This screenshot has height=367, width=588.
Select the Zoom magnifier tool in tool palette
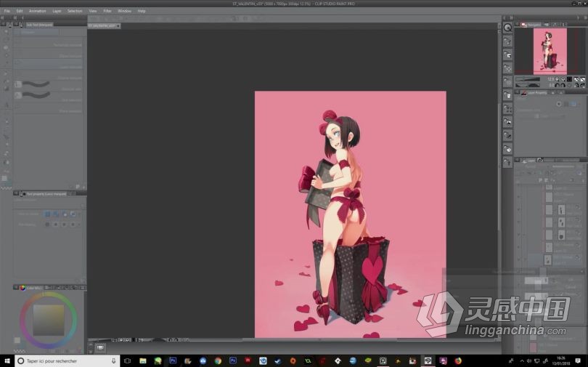(7, 31)
